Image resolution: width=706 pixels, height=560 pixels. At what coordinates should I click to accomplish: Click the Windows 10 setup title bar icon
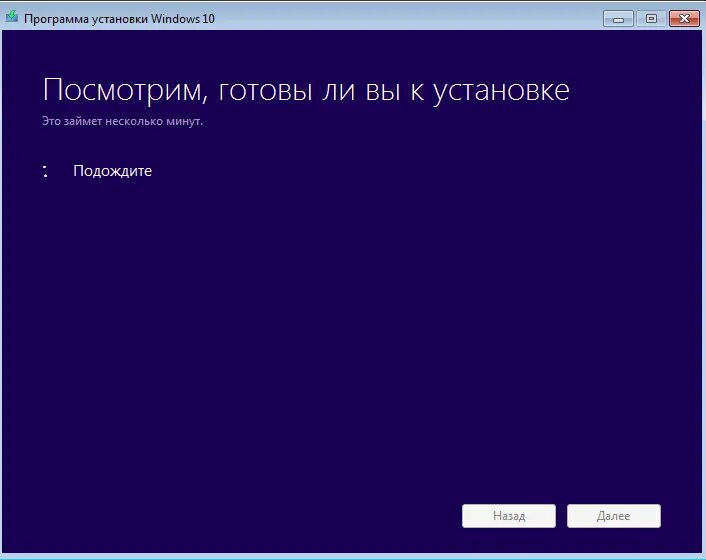pyautogui.click(x=12, y=17)
